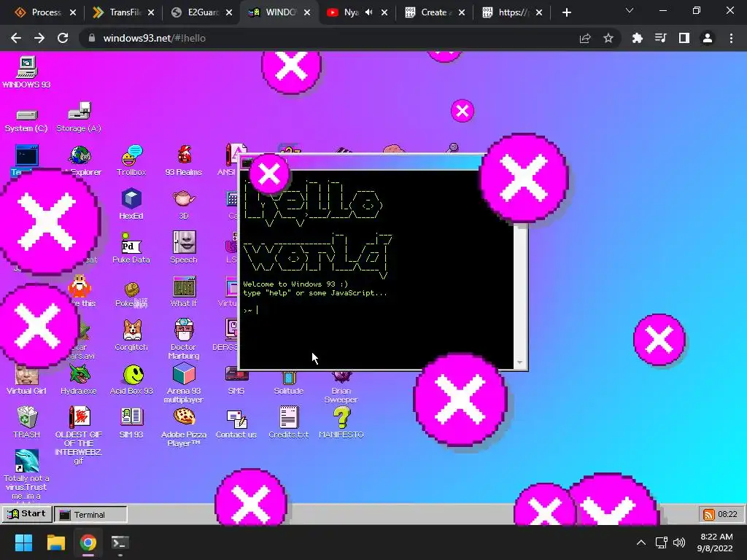
Task: Open the Chrome three-dot menu
Action: [x=731, y=38]
